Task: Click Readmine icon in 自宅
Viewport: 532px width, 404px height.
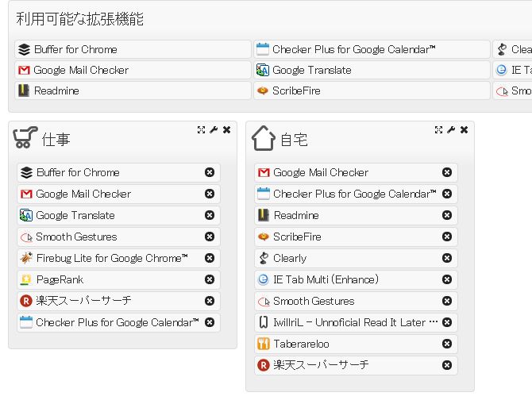Action: coord(264,215)
